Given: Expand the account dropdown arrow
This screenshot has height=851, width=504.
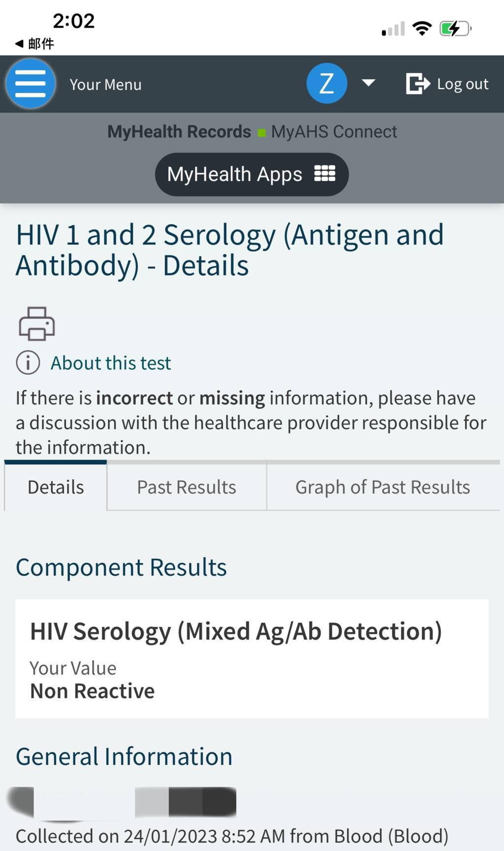Looking at the screenshot, I should 369,83.
